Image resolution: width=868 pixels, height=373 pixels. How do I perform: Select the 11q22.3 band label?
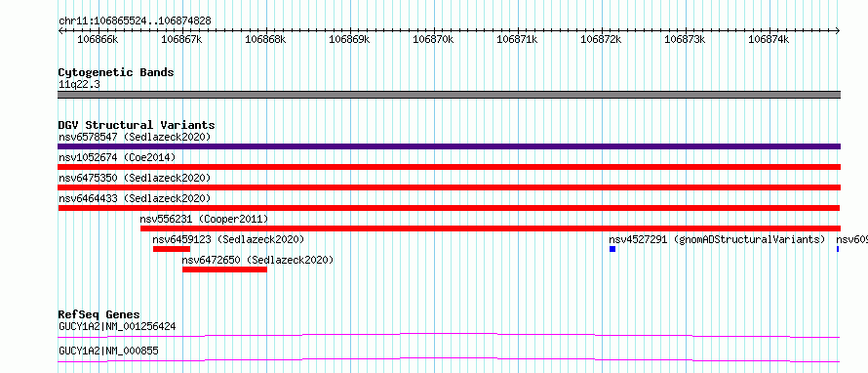[79, 85]
